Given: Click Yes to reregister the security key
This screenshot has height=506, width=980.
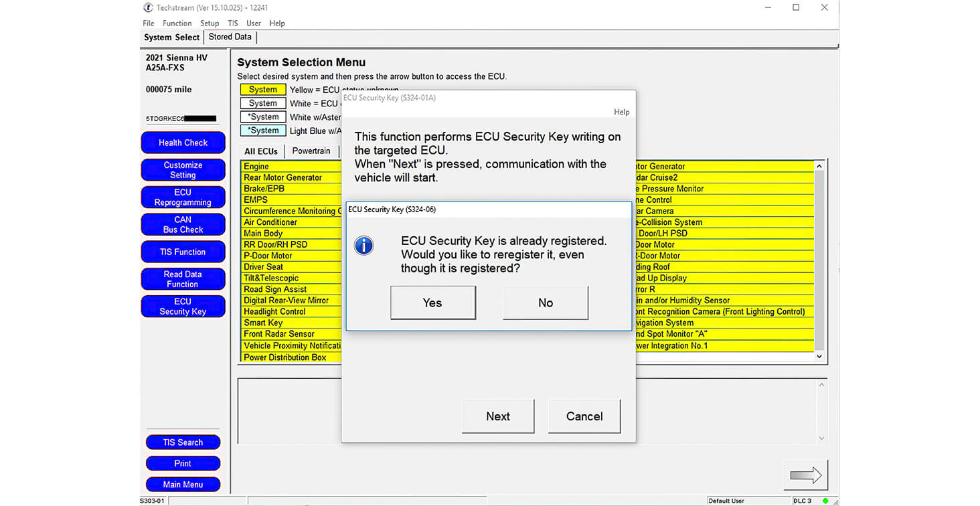Looking at the screenshot, I should pyautogui.click(x=433, y=303).
